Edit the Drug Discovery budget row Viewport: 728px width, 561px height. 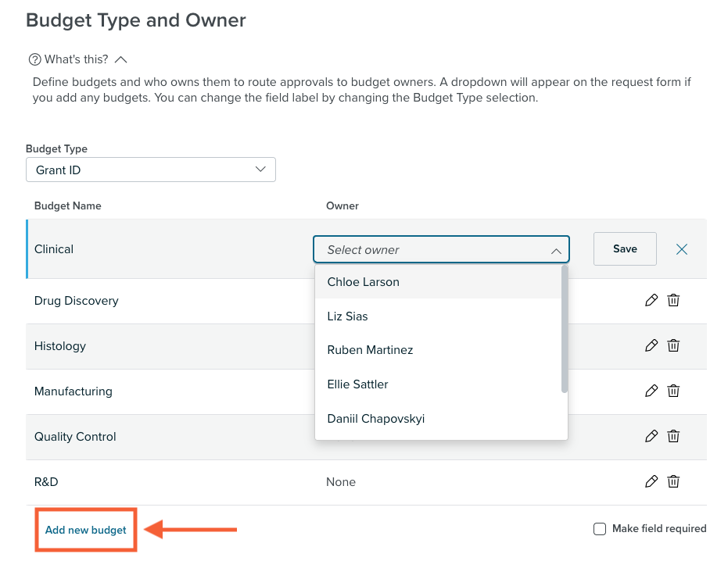651,300
